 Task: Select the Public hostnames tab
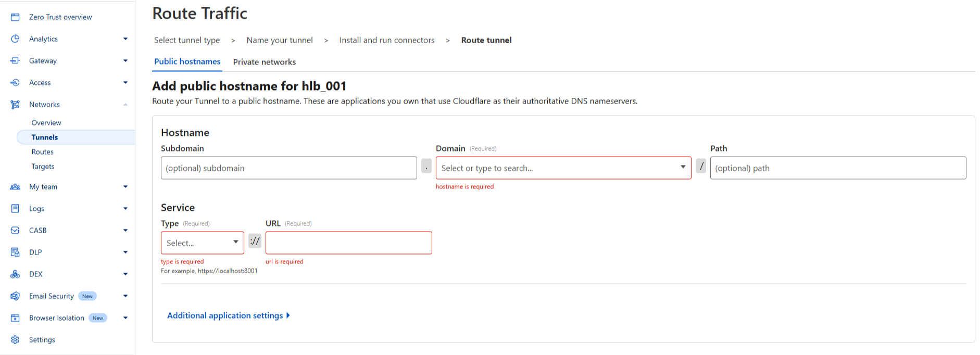tap(187, 61)
